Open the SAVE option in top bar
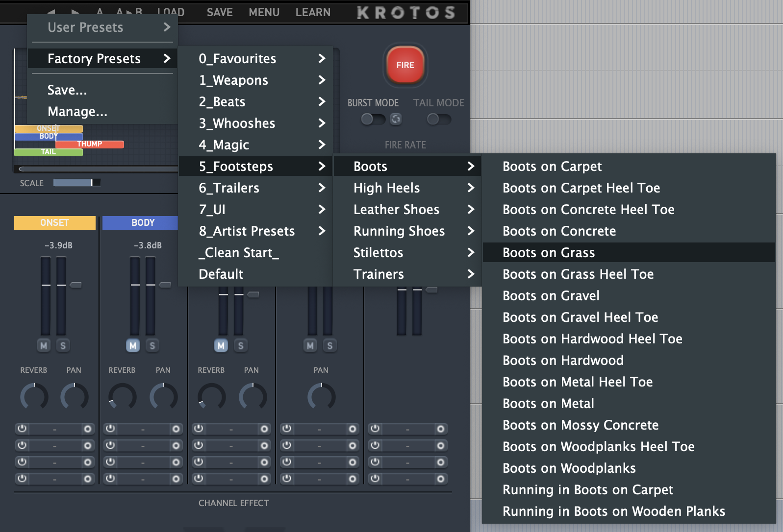The image size is (783, 532). pyautogui.click(x=220, y=12)
